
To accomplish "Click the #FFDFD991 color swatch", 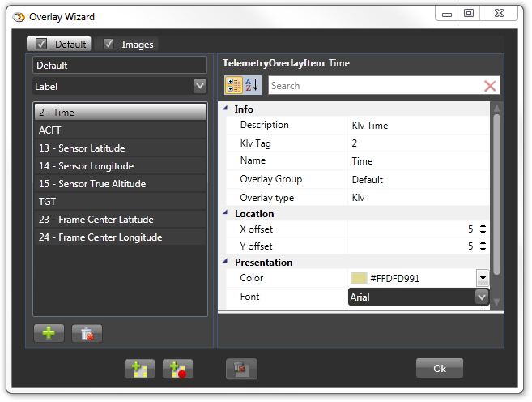I will [x=358, y=278].
